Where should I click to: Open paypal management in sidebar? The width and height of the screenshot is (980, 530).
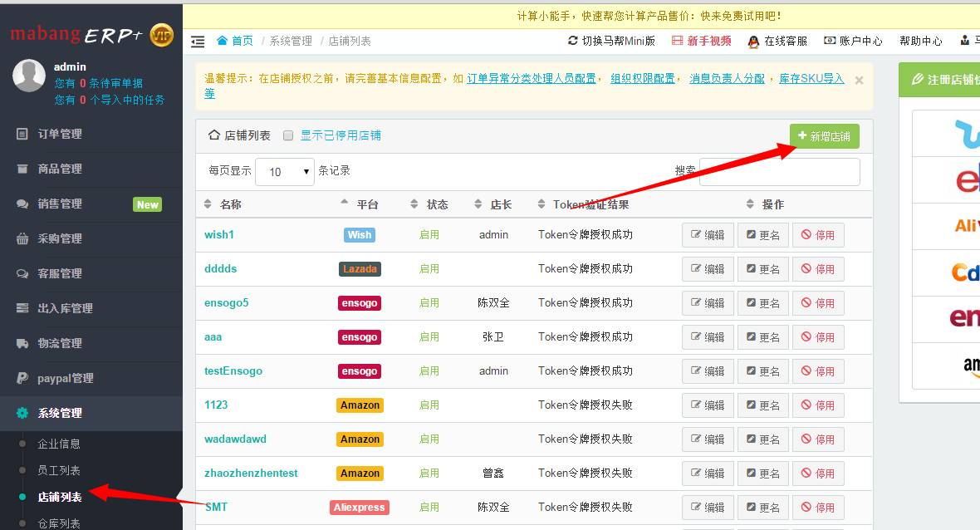(65, 378)
